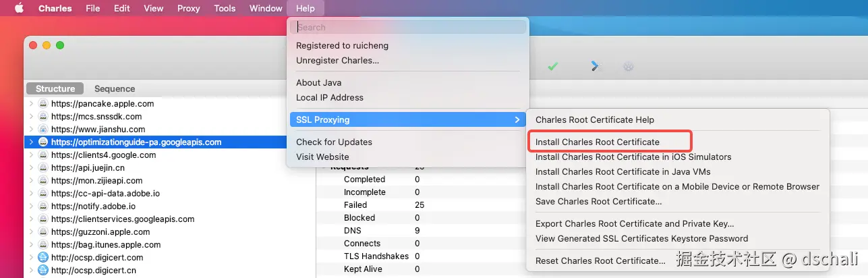Choose Install Root Certificate on Mobile Device
868x278 pixels.
tap(677, 186)
